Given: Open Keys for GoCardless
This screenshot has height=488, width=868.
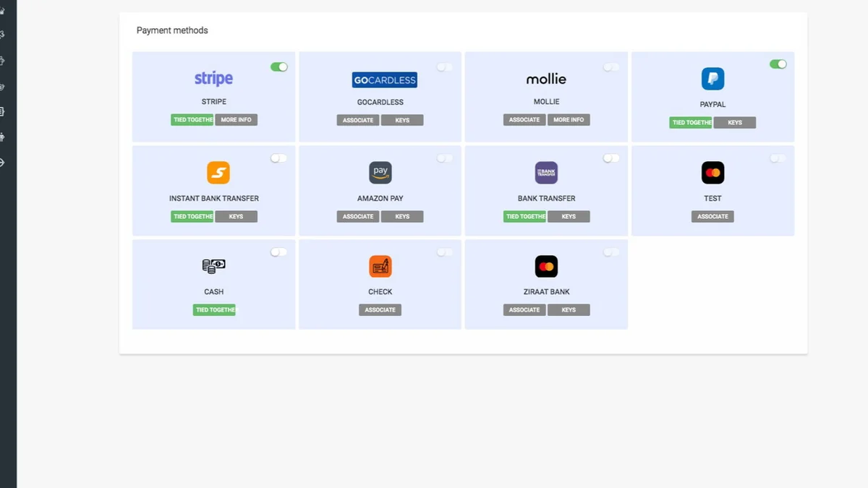Looking at the screenshot, I should [x=402, y=120].
